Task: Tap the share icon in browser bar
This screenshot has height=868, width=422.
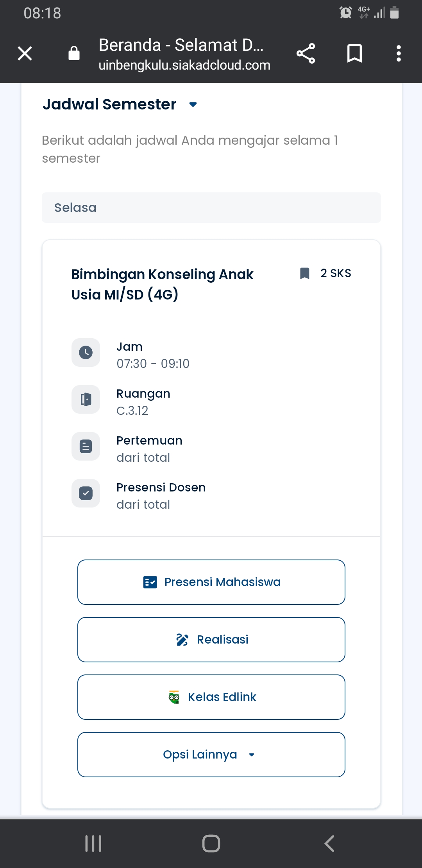Action: pos(306,54)
